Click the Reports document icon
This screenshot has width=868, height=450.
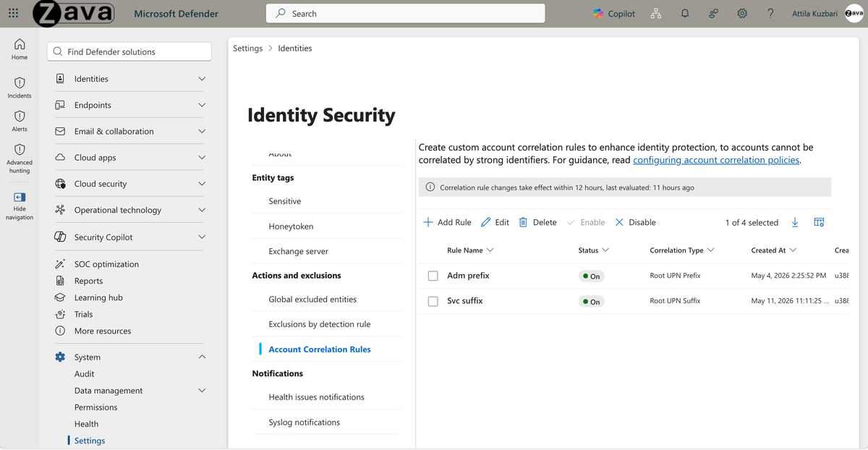point(61,281)
